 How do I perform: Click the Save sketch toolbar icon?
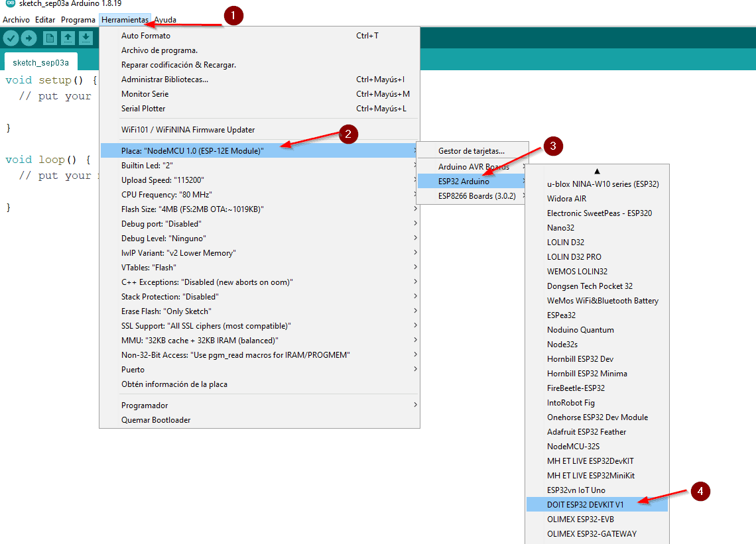pos(86,38)
